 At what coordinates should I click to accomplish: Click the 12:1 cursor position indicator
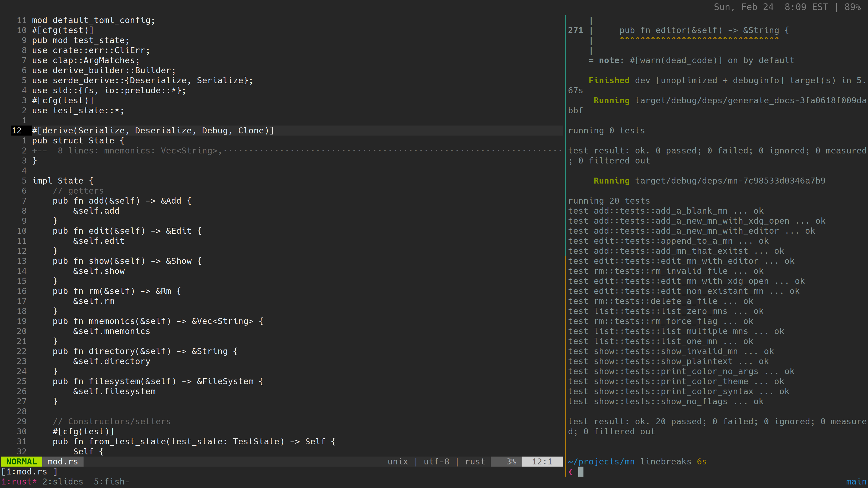coord(542,461)
